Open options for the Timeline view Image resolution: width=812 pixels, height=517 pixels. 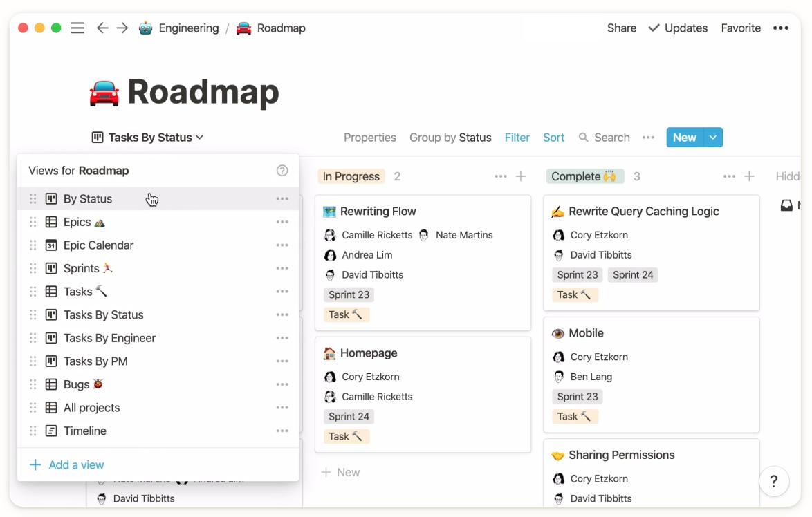click(282, 431)
